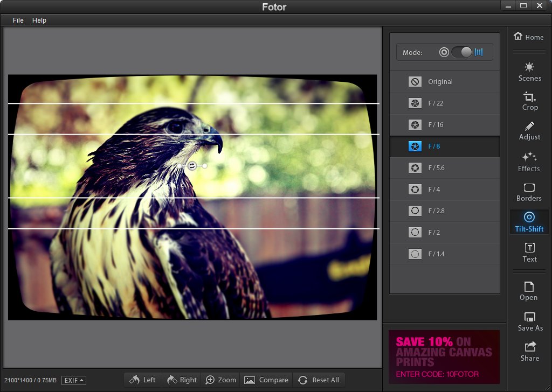Image resolution: width=552 pixels, height=392 pixels.
Task: Expand the EXIF info dropdown
Action: pos(74,380)
